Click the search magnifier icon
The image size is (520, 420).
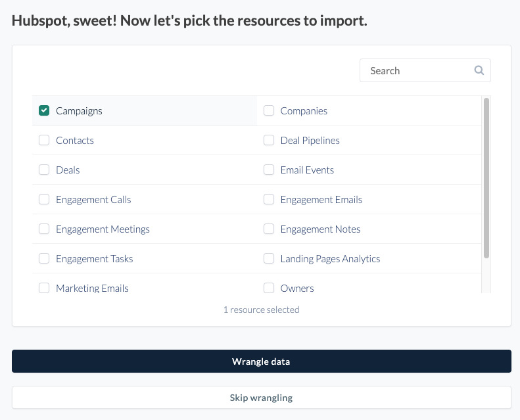point(479,71)
